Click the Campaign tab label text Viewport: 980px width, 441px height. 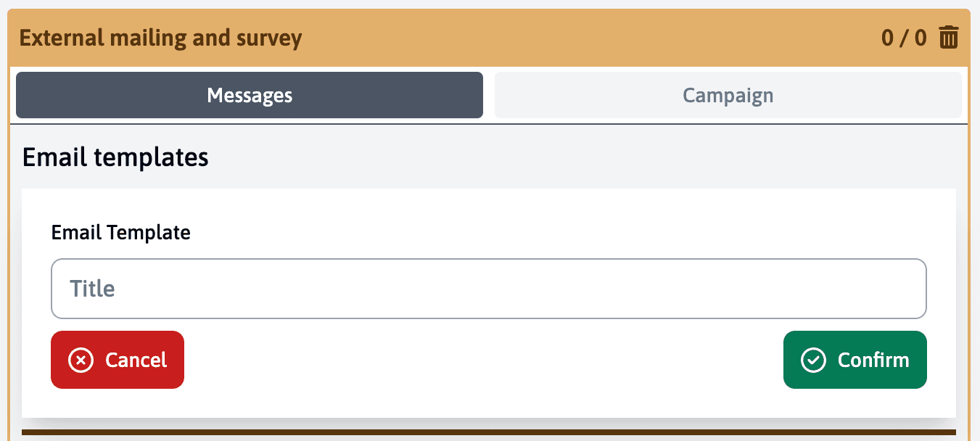click(728, 95)
